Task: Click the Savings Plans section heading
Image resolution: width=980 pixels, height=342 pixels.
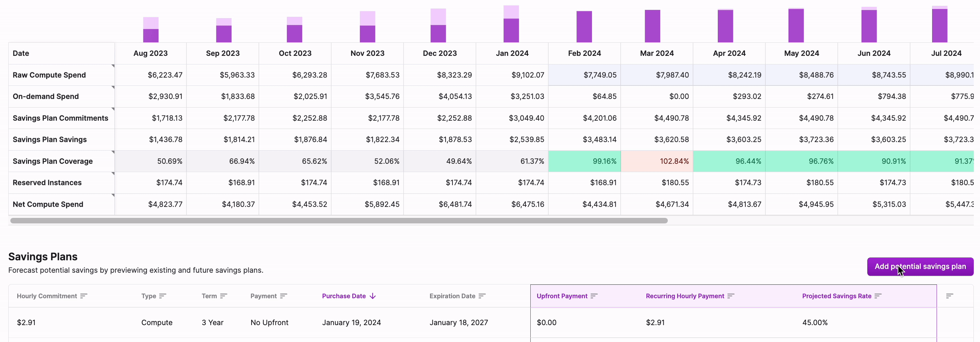Action: pos(43,257)
